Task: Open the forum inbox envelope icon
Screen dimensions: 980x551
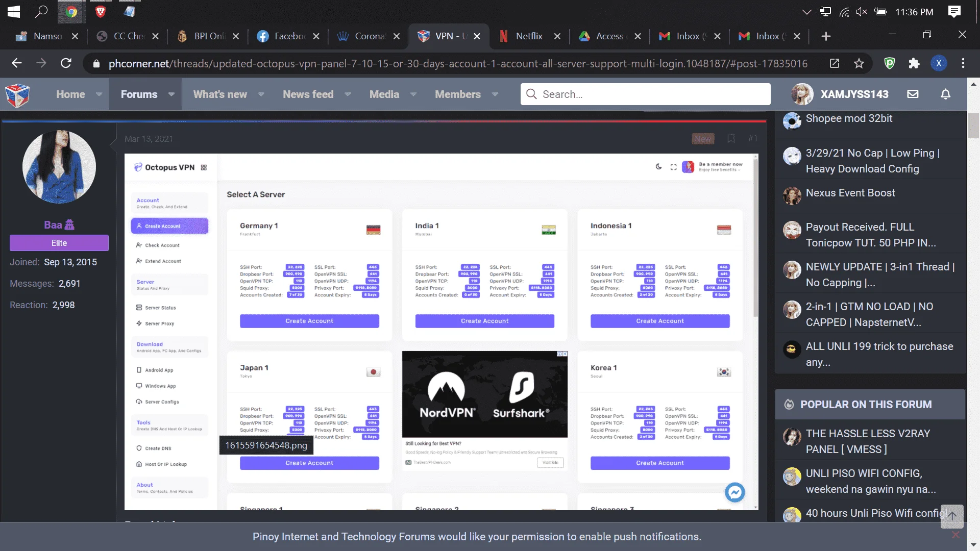Action: coord(913,94)
